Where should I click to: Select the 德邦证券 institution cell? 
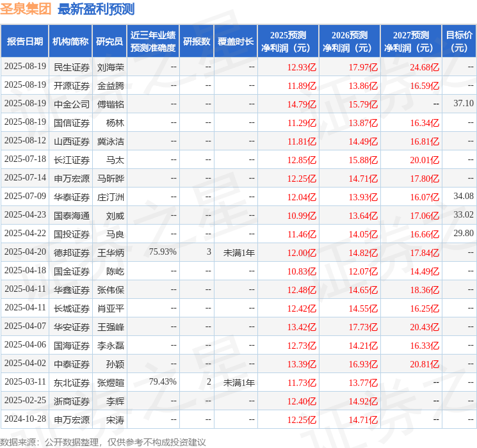click(x=72, y=253)
